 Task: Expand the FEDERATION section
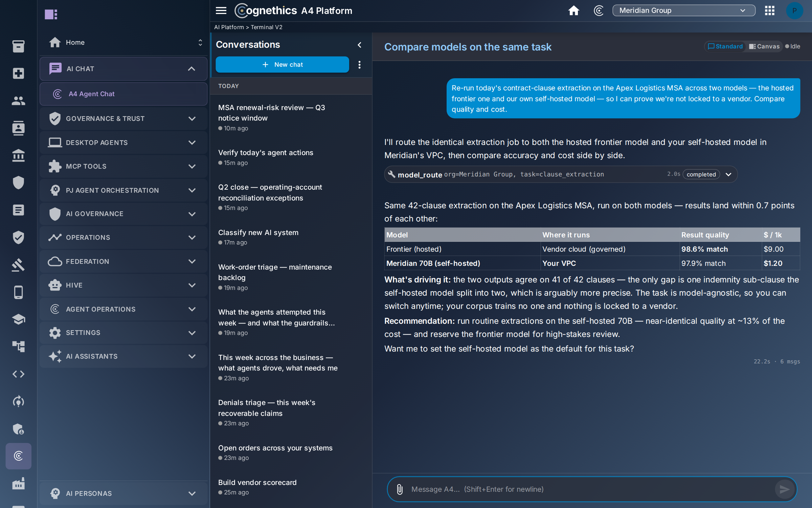coord(123,261)
